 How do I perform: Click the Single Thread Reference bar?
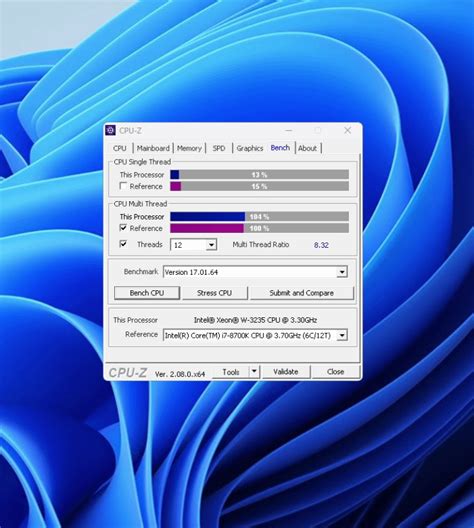point(259,186)
